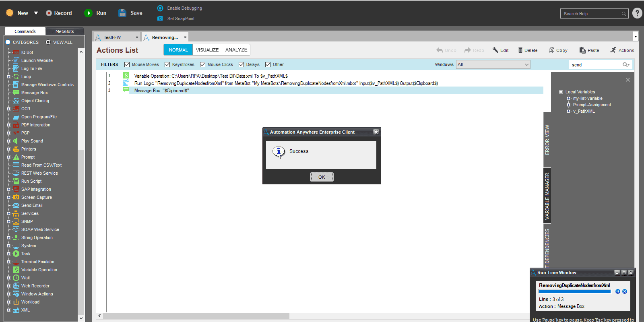Toggle the Mouse Moves filter checkbox
The width and height of the screenshot is (644, 322).
(127, 64)
